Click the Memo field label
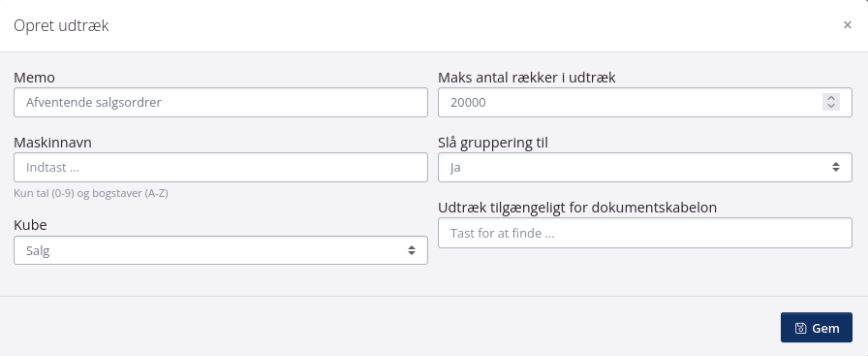 34,78
